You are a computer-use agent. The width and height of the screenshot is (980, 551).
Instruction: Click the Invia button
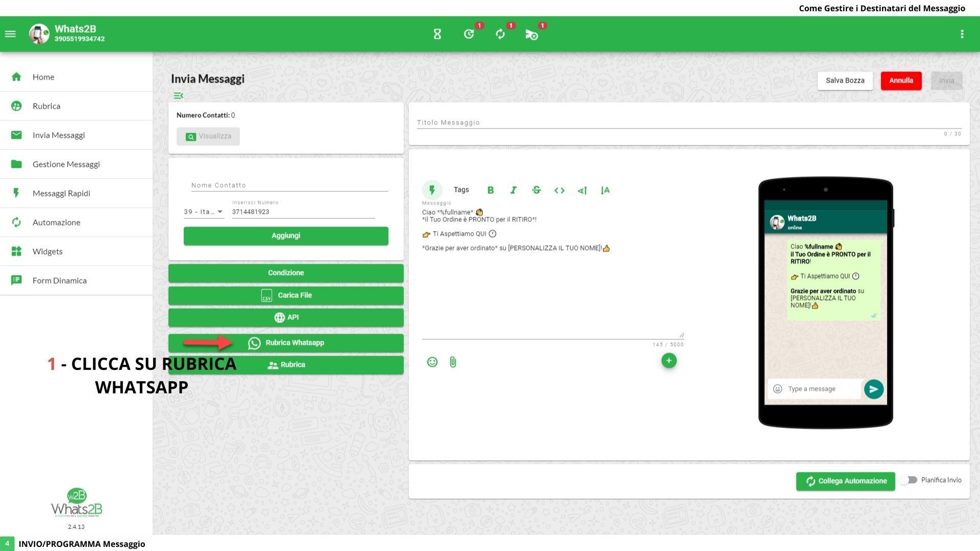coord(946,81)
